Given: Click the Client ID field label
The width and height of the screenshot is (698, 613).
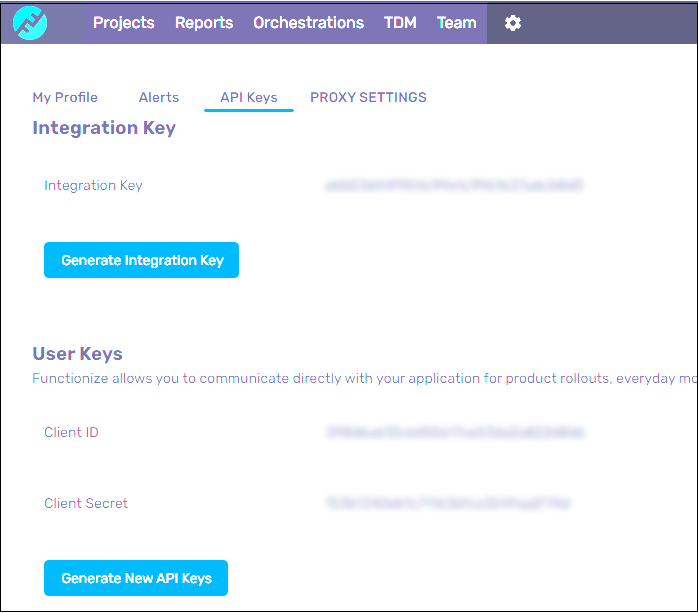Looking at the screenshot, I should (x=71, y=433).
